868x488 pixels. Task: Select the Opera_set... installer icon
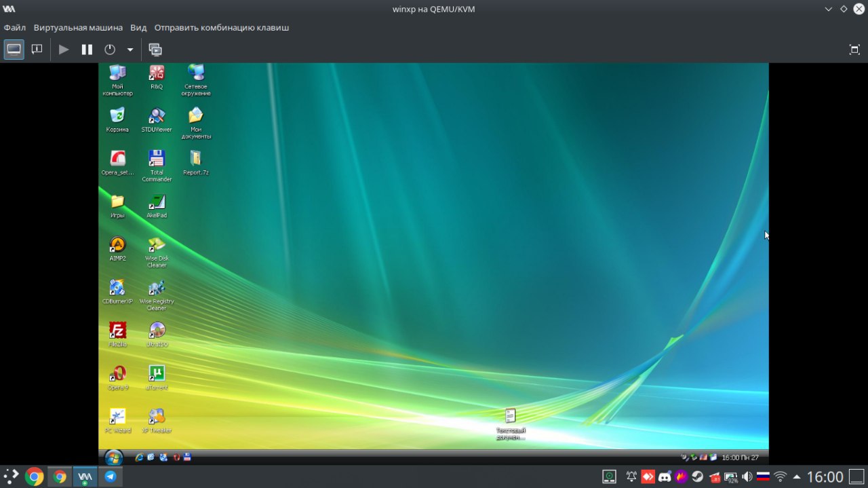click(x=117, y=163)
